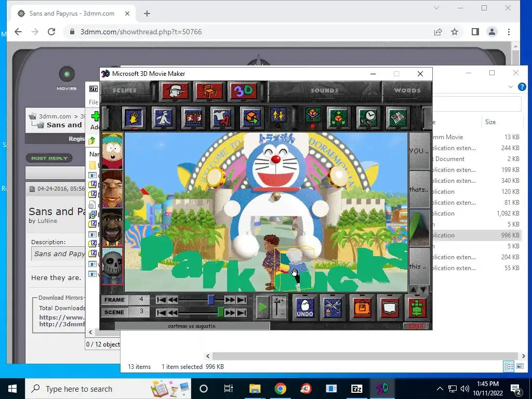Click the Undo egg button

click(304, 308)
